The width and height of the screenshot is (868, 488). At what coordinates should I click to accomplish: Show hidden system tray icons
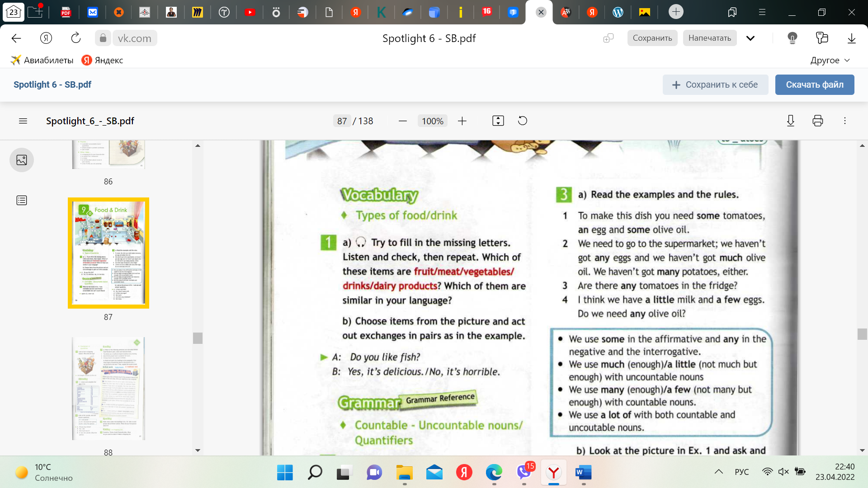(718, 472)
